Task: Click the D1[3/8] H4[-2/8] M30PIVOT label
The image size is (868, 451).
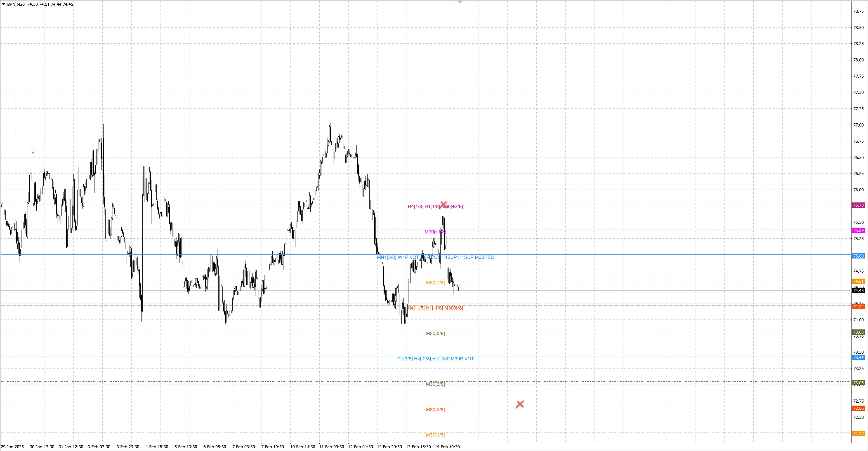Action: [435, 359]
